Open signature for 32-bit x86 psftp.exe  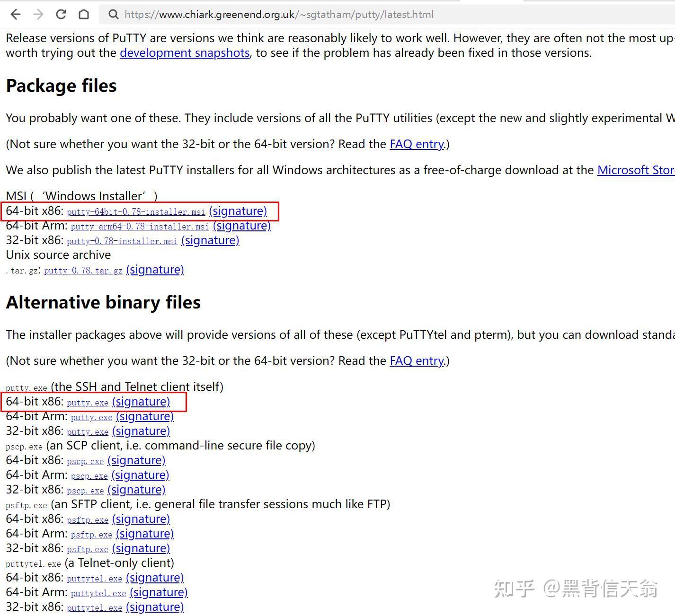(x=141, y=548)
